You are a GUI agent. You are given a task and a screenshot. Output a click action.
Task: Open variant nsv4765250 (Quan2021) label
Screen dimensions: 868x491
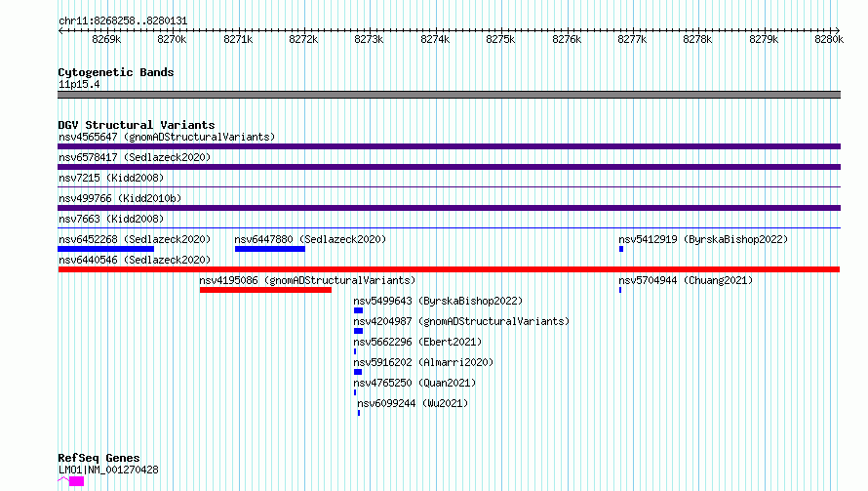coord(414,383)
